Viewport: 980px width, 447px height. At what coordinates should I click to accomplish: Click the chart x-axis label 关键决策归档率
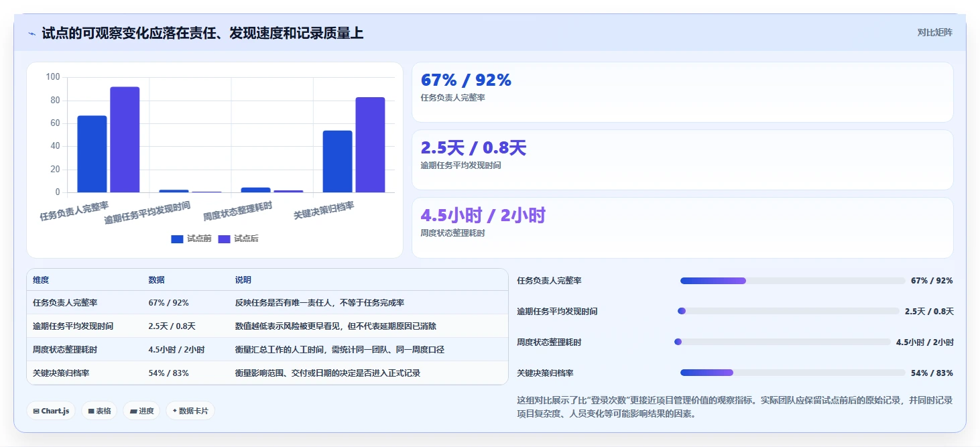click(x=324, y=210)
